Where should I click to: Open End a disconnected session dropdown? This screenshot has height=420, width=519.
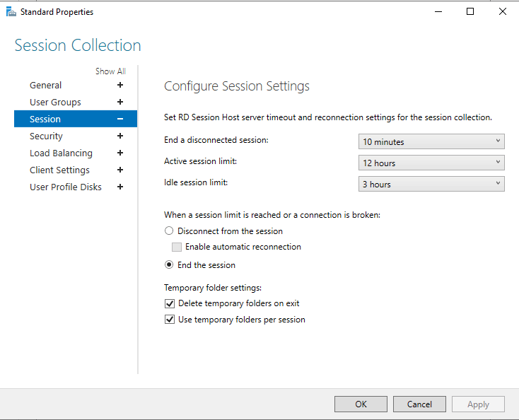point(431,141)
